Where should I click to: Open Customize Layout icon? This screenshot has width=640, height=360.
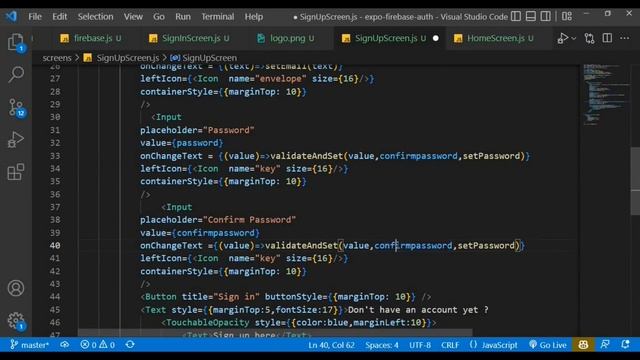(567, 16)
